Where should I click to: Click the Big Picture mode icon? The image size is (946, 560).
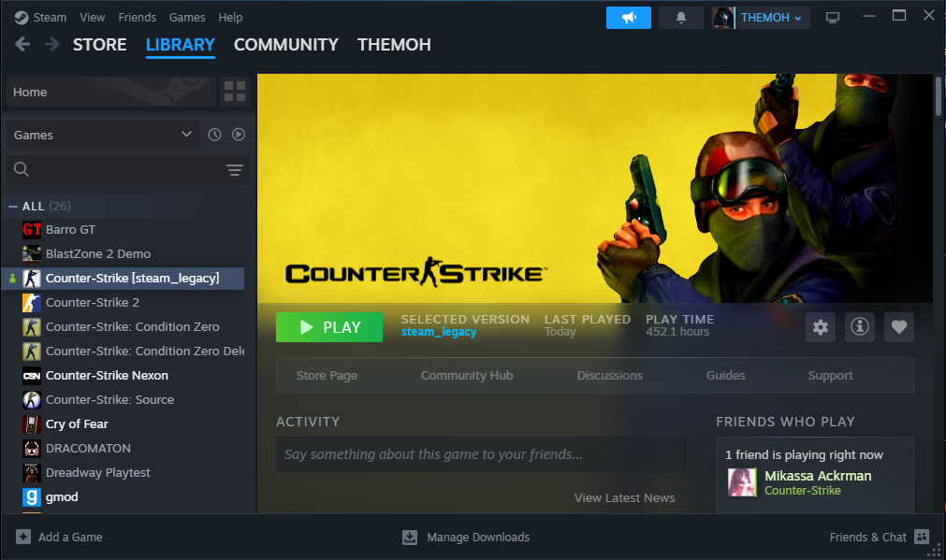[833, 18]
